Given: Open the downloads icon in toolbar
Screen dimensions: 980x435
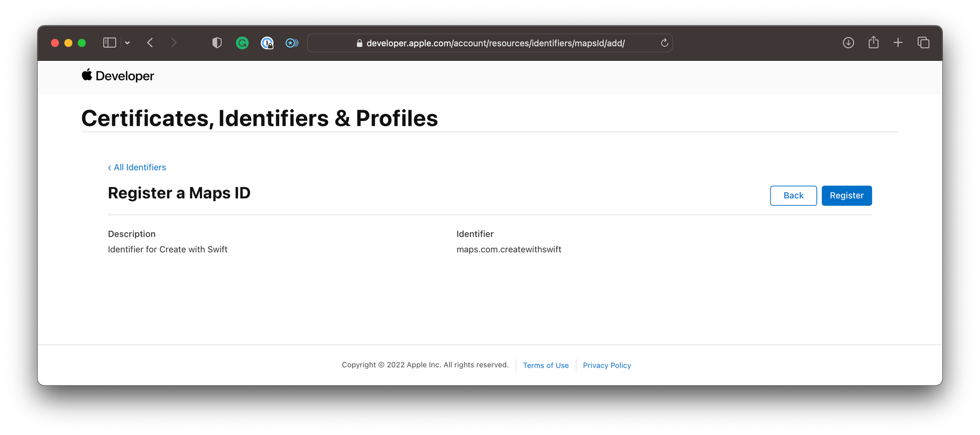Looking at the screenshot, I should point(848,43).
